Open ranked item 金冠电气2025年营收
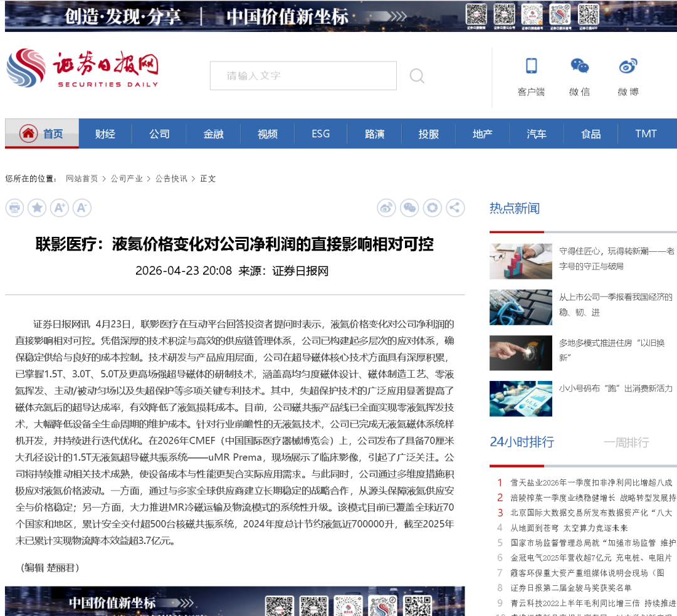Image resolution: width=677 pixels, height=616 pixels. 591,558
